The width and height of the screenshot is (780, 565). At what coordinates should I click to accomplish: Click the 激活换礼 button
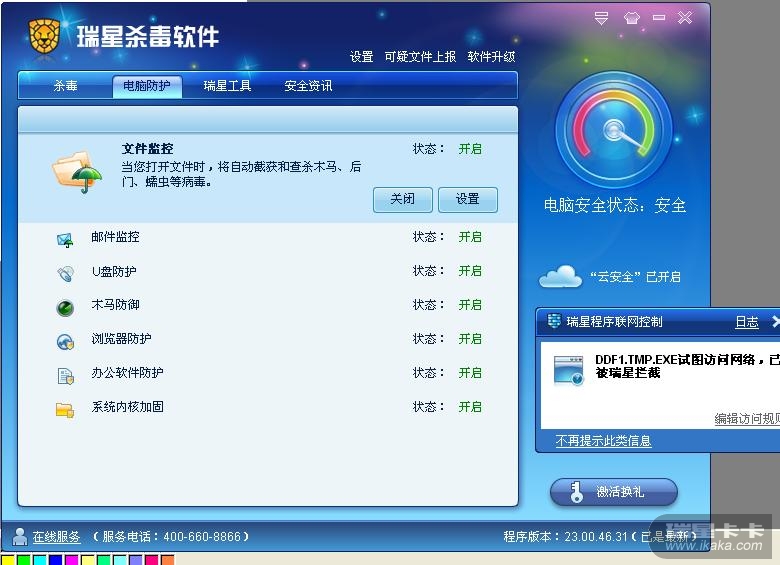(x=614, y=491)
